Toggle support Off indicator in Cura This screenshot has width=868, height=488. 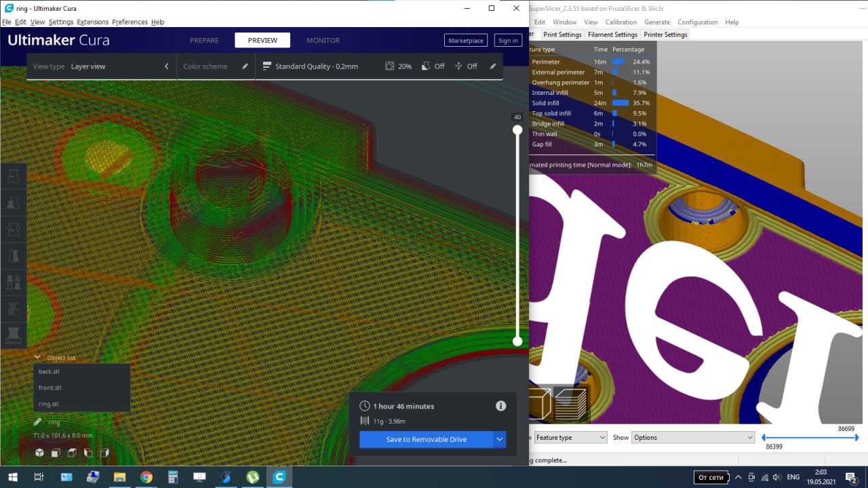click(x=433, y=66)
